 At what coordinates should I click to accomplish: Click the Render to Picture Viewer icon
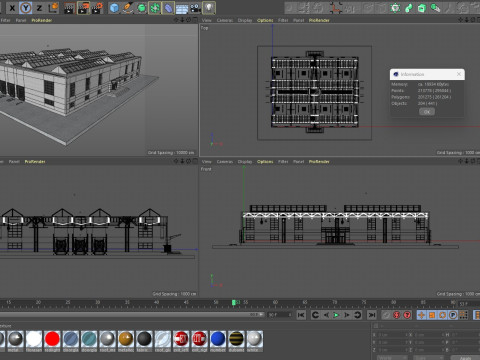click(83, 8)
